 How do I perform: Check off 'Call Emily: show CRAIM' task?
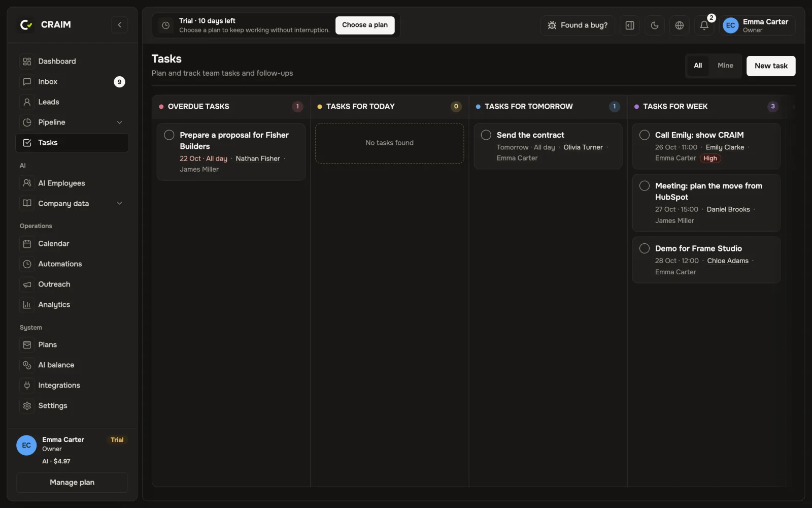tap(645, 135)
